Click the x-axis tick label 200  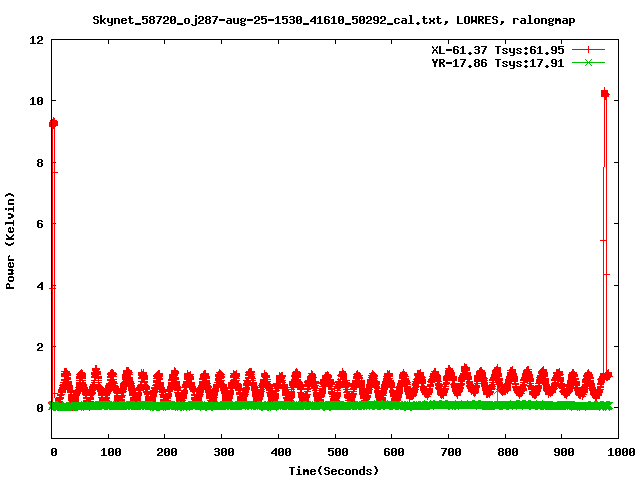click(167, 452)
